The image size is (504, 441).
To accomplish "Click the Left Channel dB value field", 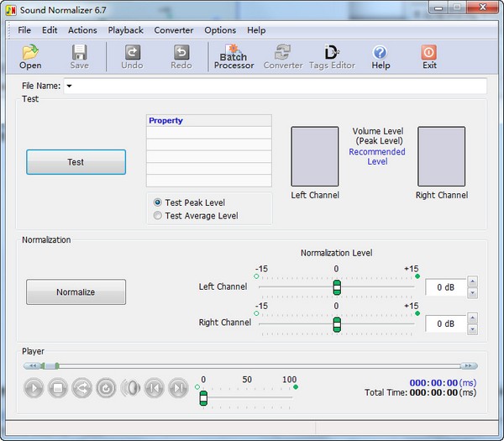I will click(445, 287).
